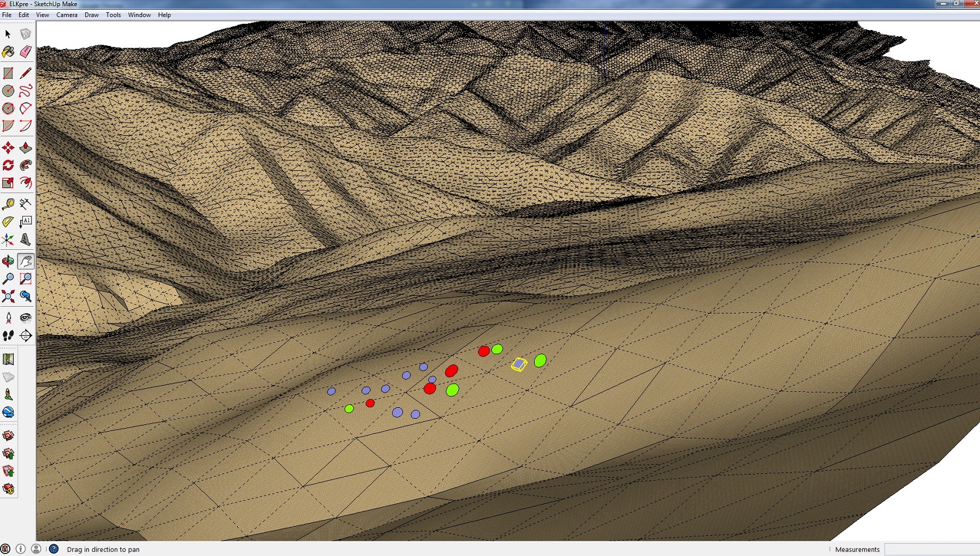Open the View menu
This screenshot has height=556, width=980.
point(42,15)
